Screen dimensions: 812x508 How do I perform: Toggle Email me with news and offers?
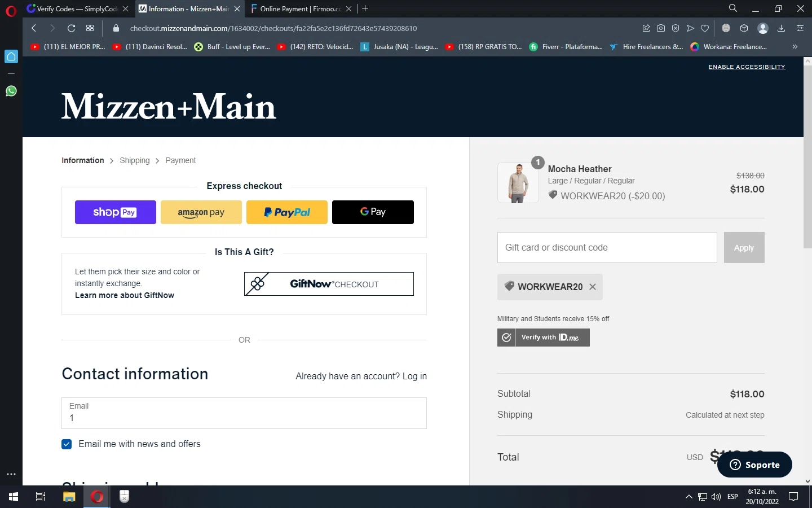coord(67,444)
